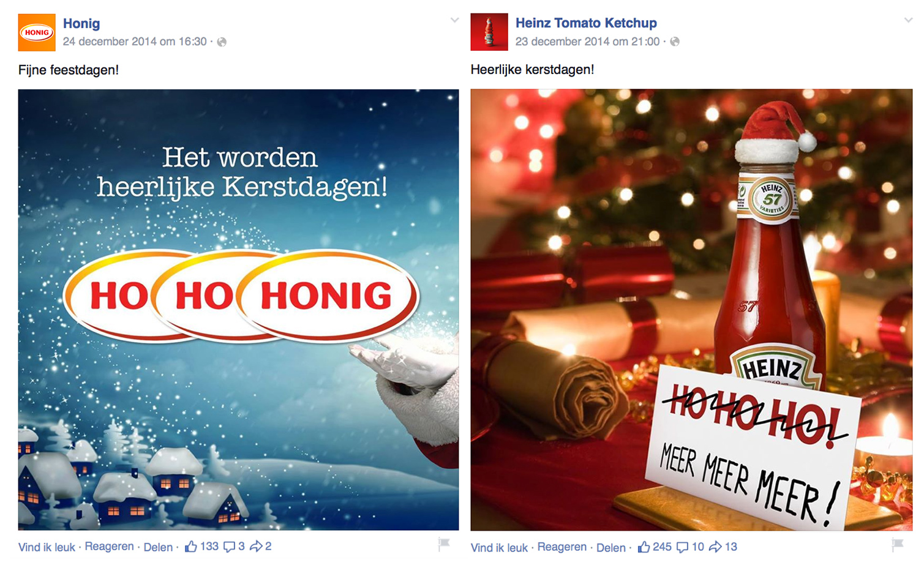Click 'Delen' under the Honig post

pos(158,547)
